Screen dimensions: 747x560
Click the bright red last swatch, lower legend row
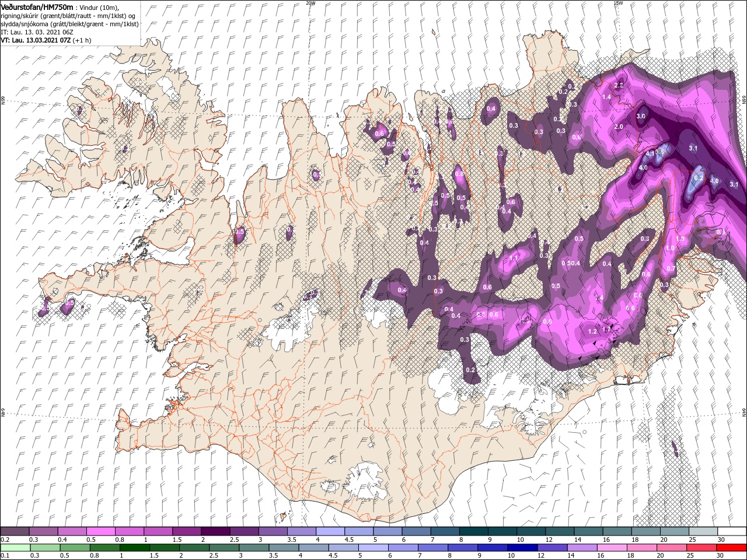(732, 548)
